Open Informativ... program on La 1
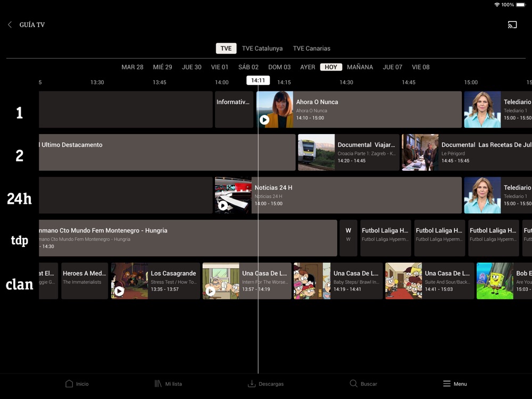This screenshot has width=532, height=399. tap(234, 109)
